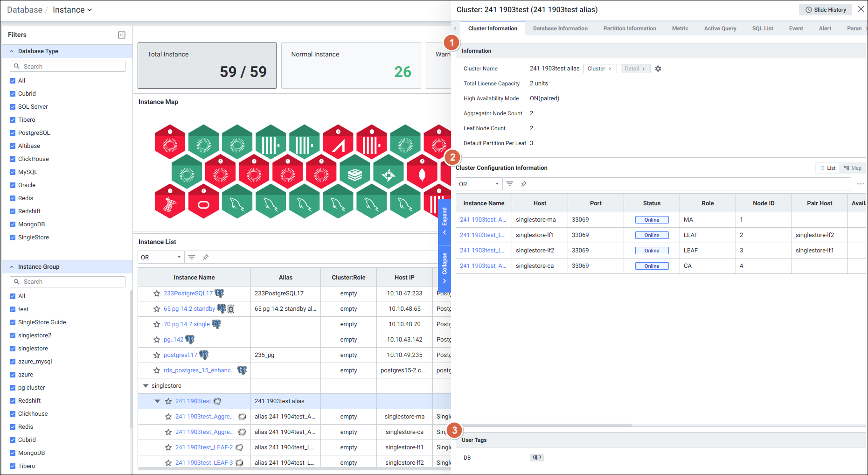Open the OR dropdown in Cluster Configuration
The image size is (868, 475).
tap(479, 184)
